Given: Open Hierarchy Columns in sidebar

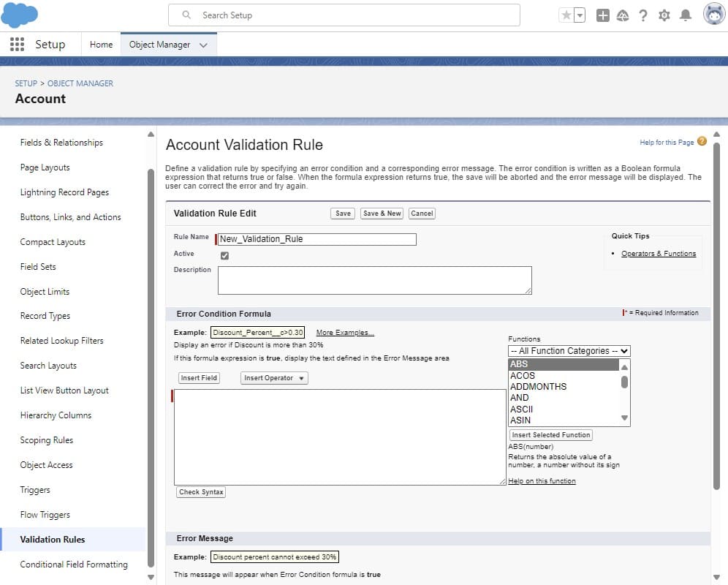Looking at the screenshot, I should point(56,415).
